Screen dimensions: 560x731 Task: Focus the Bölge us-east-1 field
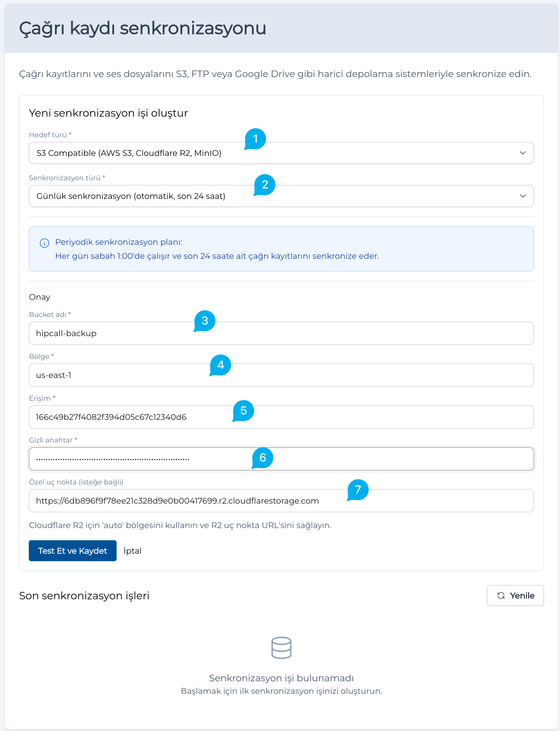281,375
